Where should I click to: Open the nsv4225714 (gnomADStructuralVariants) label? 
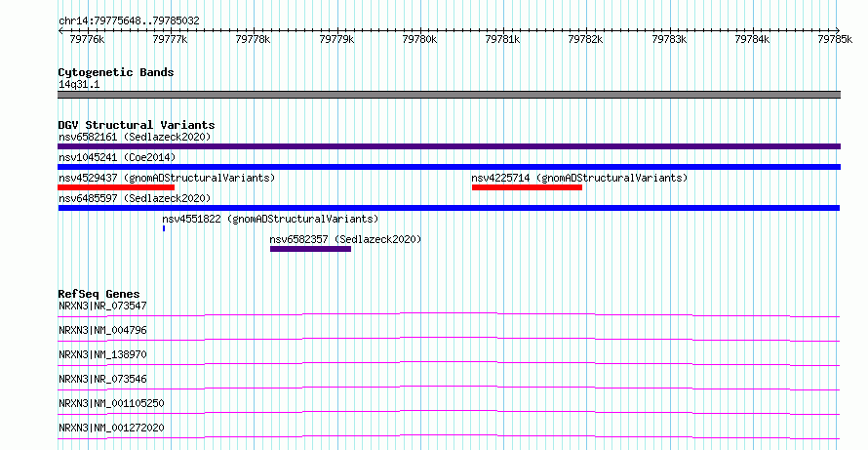click(x=579, y=178)
